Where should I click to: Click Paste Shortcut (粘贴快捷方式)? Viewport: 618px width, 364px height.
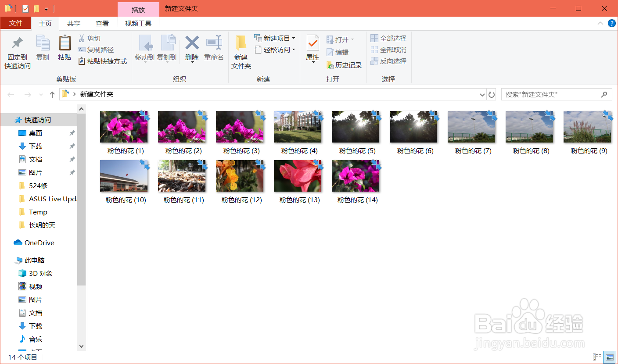[x=102, y=61]
